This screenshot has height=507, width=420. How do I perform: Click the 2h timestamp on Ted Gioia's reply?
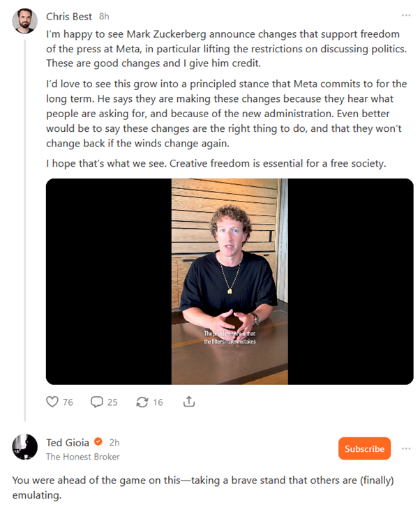tap(115, 442)
